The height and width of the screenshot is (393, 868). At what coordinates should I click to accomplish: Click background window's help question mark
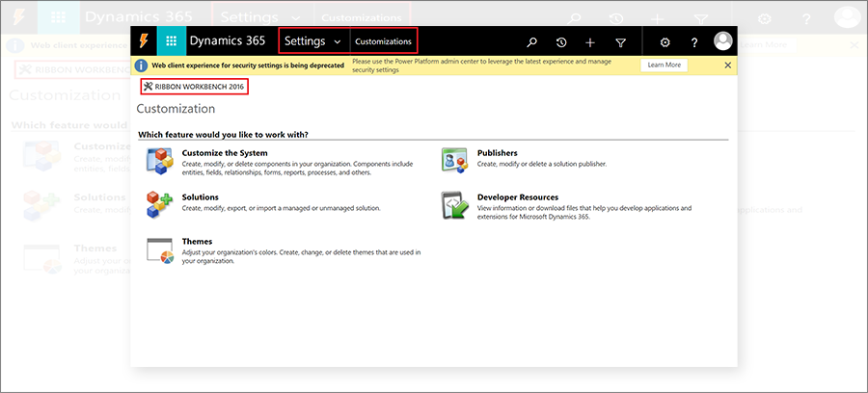(x=806, y=19)
